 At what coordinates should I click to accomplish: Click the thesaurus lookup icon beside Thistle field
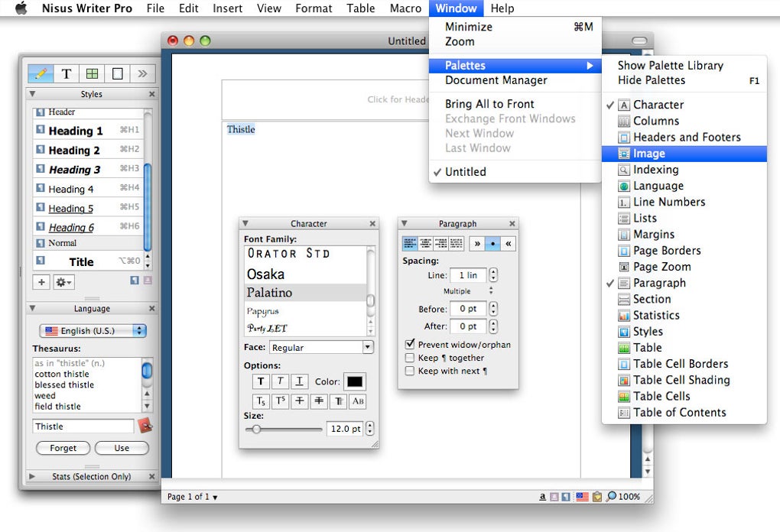coord(145,426)
